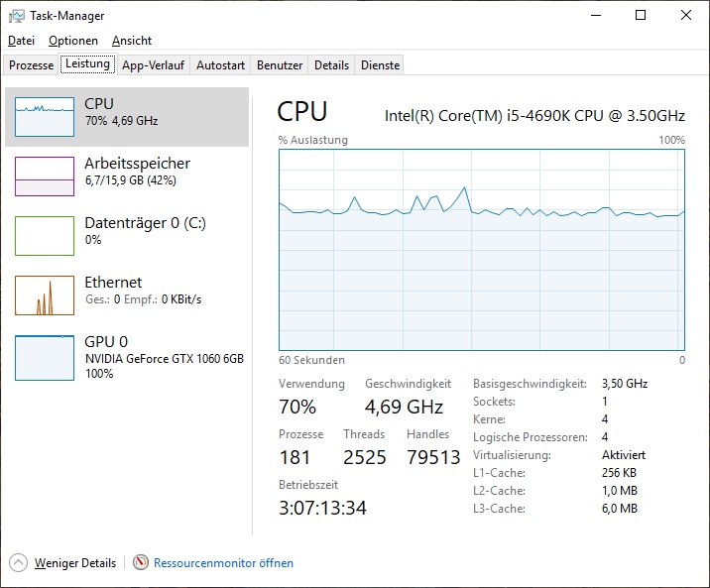Select the Ethernet network graph thumbnail
This screenshot has width=710, height=588.
pos(45,295)
